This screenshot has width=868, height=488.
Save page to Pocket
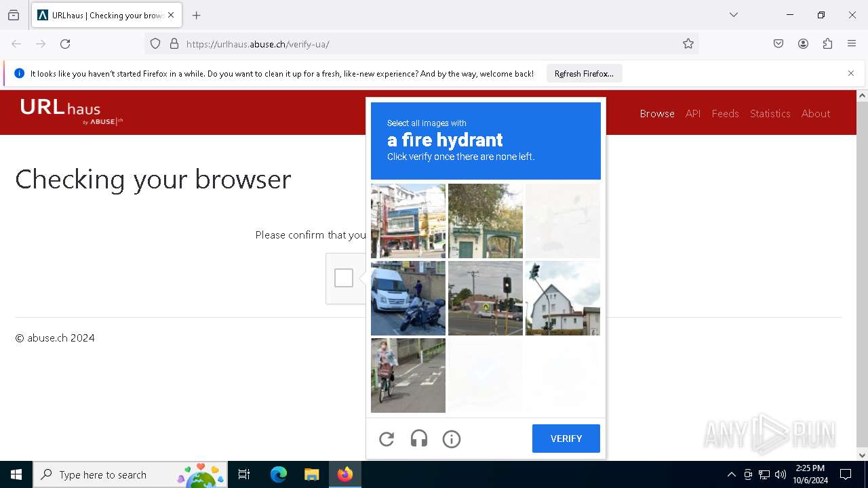point(778,44)
